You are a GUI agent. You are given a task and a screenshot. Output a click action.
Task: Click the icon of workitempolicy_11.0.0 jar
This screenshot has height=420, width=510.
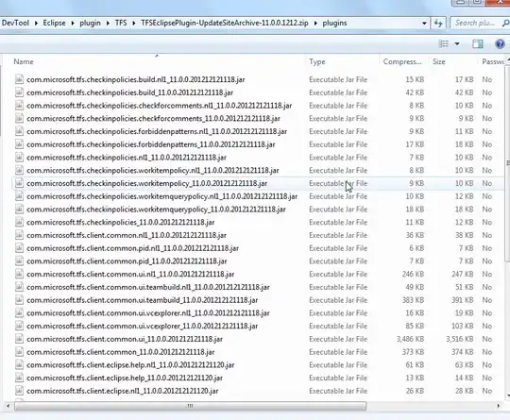pyautogui.click(x=19, y=183)
